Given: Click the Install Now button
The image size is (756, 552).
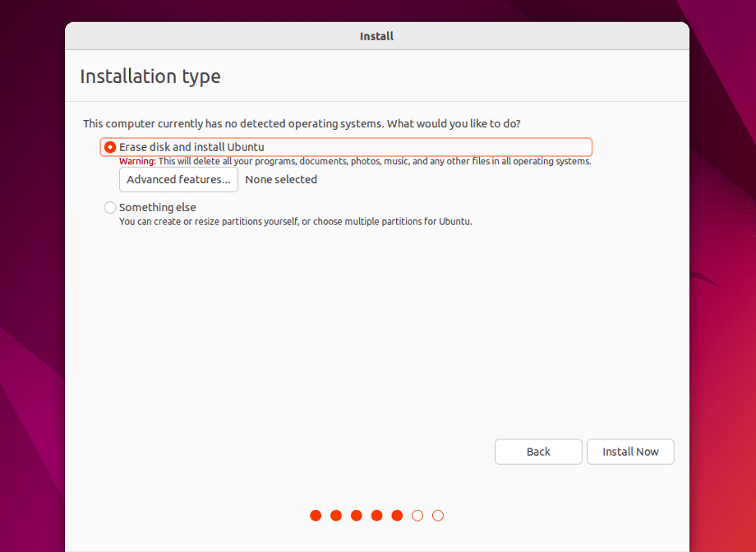Looking at the screenshot, I should [x=630, y=452].
